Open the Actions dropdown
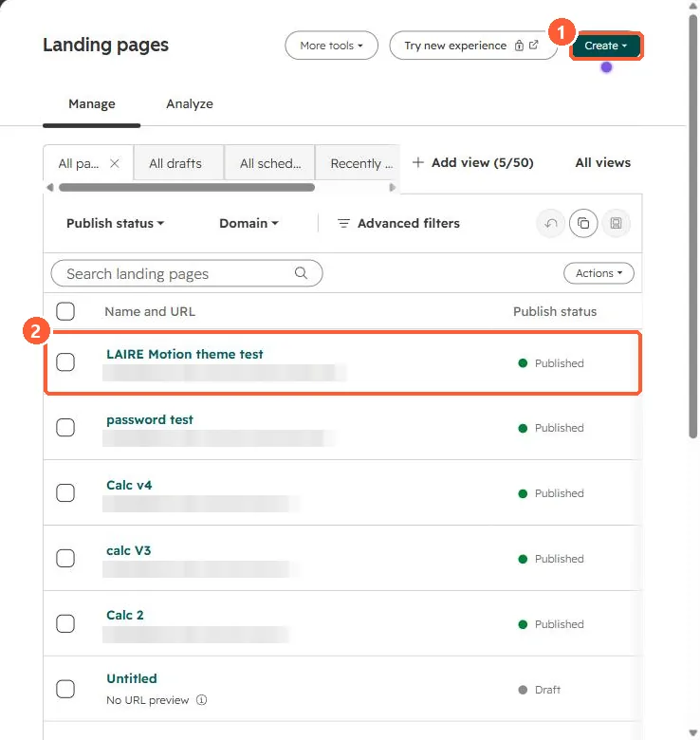Screen dimensions: 700x740 pos(599,273)
